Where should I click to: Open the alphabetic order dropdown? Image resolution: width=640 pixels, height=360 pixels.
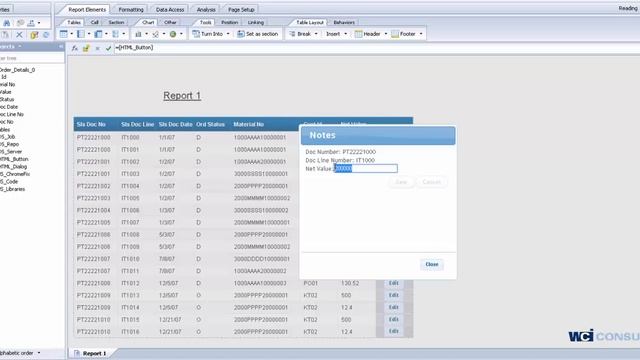39,353
